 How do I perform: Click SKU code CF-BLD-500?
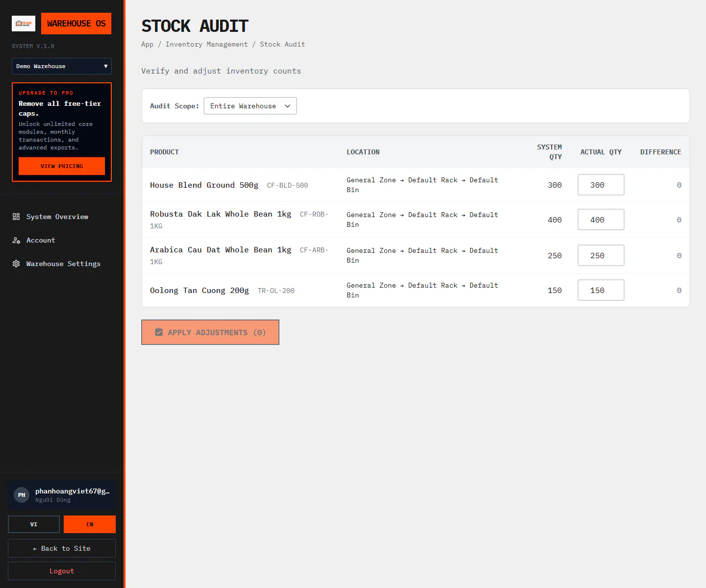(x=288, y=185)
